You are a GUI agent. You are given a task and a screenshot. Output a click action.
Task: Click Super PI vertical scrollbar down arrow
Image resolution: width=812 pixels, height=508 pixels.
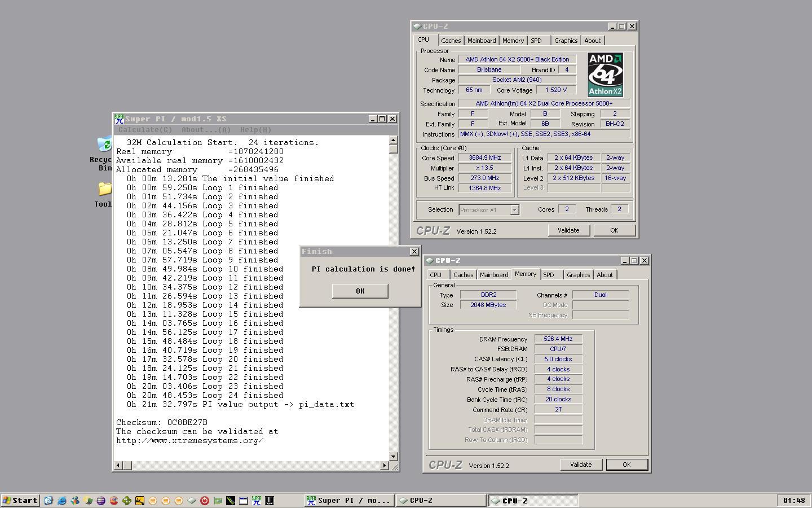393,456
